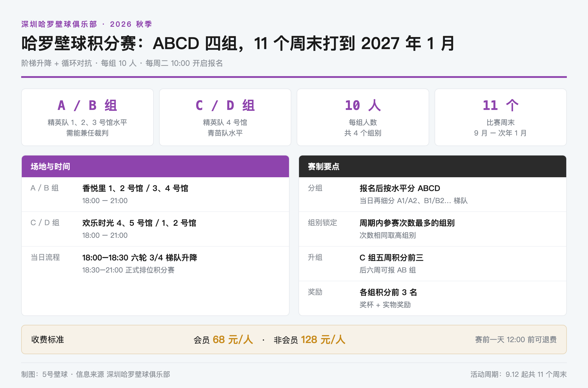
Task: Click '18:30—21:00 正式排位积分赛'
Action: [x=128, y=270]
